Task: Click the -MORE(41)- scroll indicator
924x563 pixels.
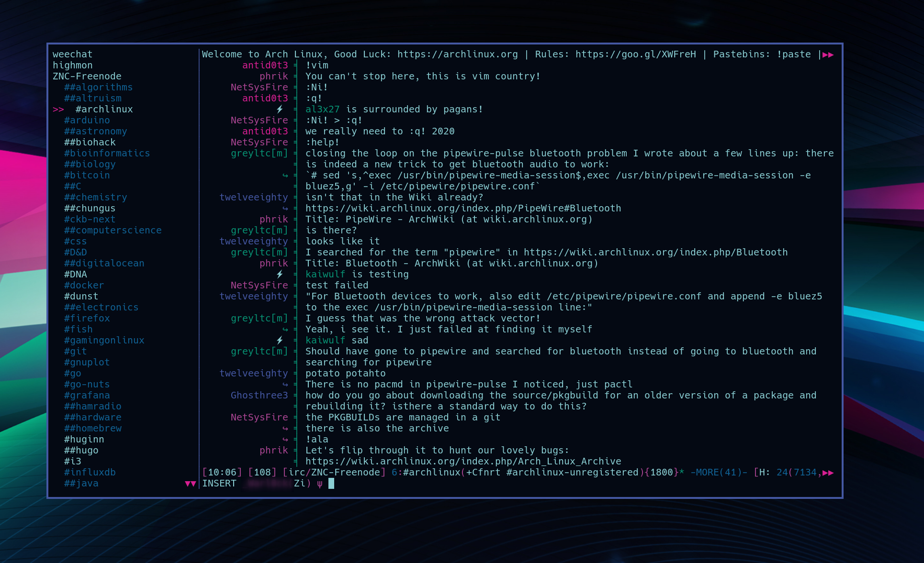Action: click(719, 473)
